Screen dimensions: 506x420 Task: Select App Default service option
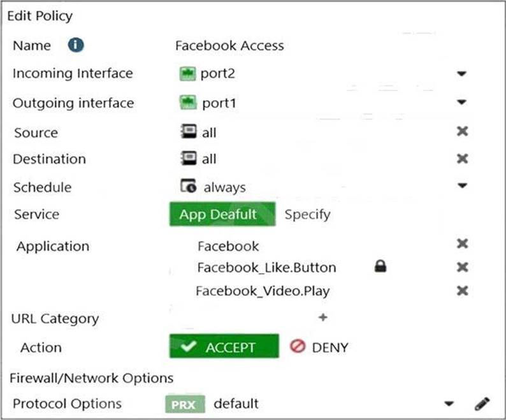pyautogui.click(x=219, y=214)
